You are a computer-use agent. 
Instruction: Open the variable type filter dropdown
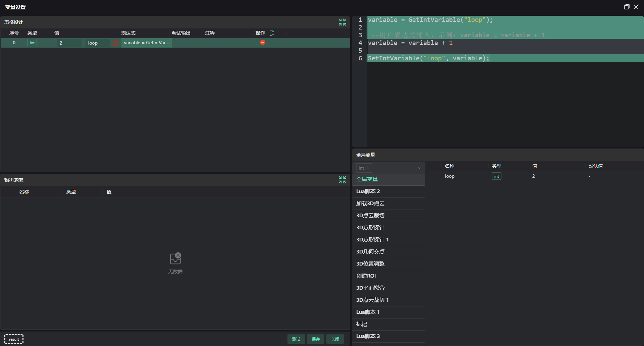[x=419, y=168]
